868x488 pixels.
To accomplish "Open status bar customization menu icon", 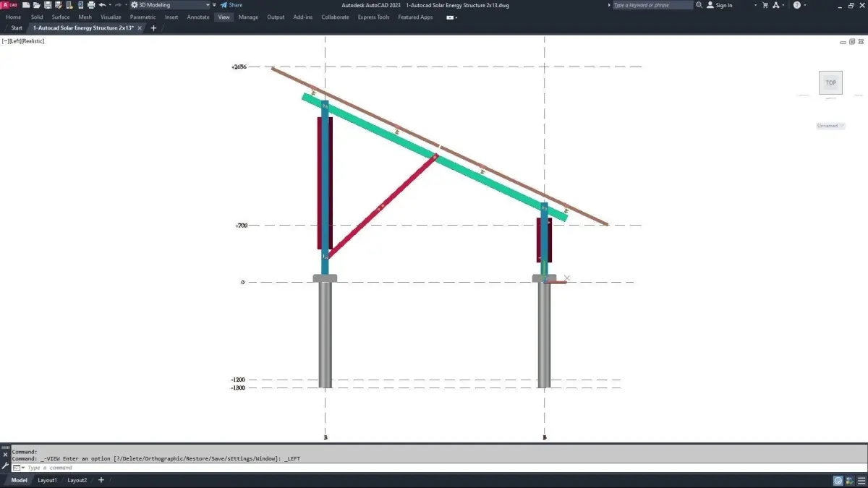I will click(861, 481).
